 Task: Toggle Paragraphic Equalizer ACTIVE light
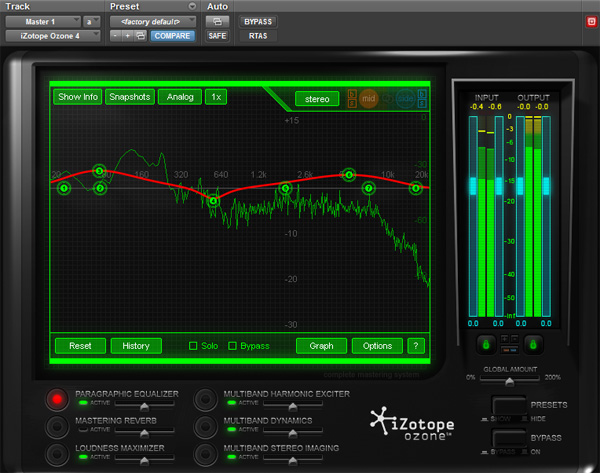pos(83,403)
